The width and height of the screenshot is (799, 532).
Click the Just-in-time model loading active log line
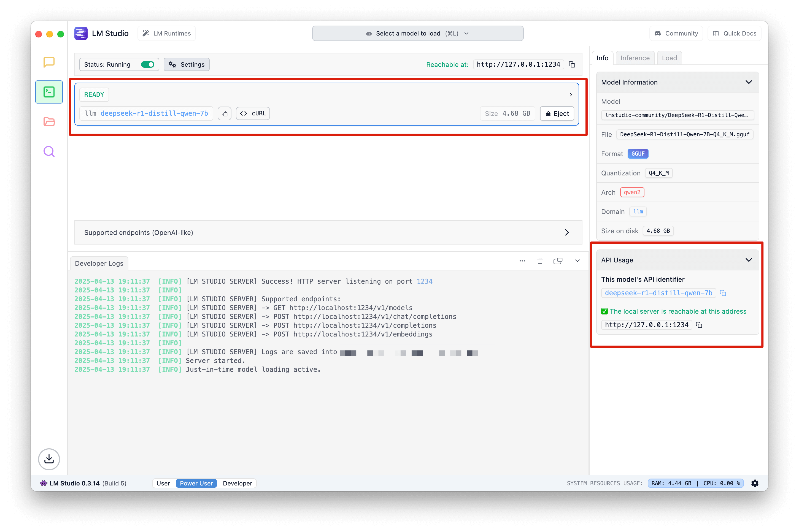[x=198, y=370]
